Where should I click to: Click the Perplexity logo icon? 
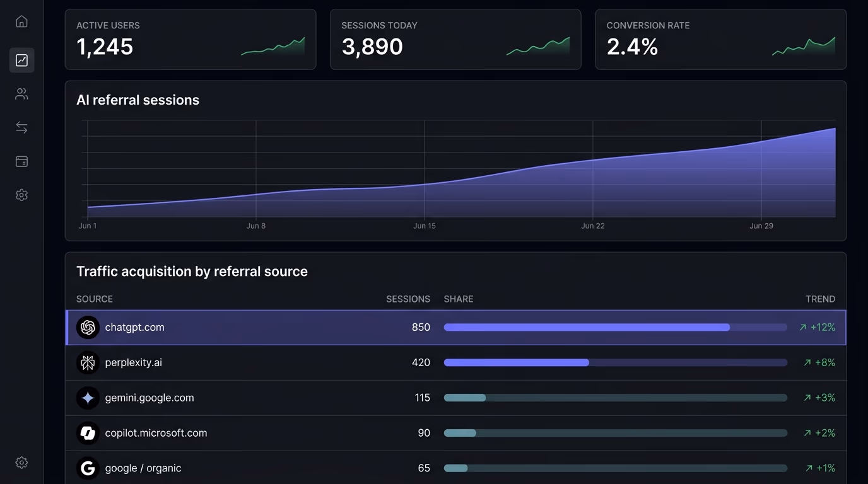(88, 362)
